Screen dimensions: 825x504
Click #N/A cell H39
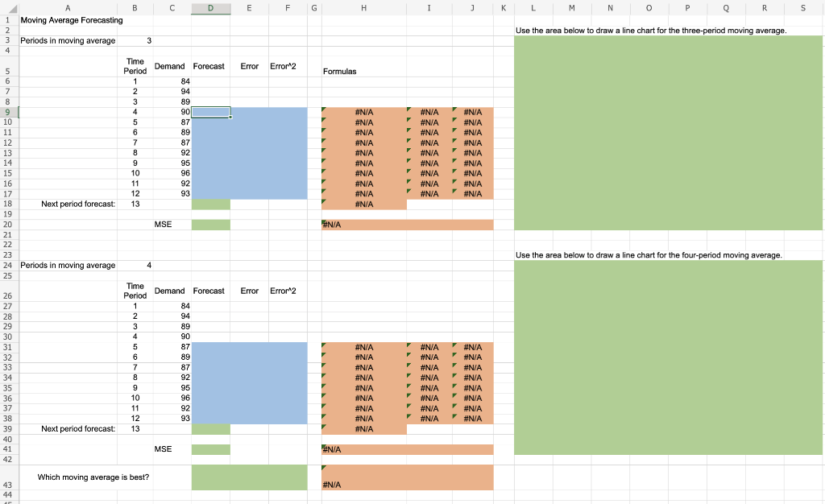click(x=364, y=429)
